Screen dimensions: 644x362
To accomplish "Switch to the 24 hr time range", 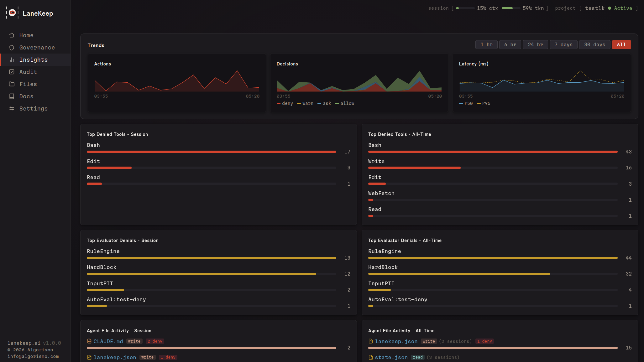I will click(x=535, y=44).
